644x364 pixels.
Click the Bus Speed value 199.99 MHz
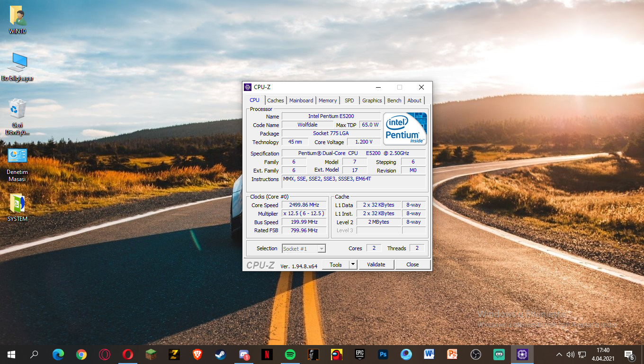click(304, 222)
